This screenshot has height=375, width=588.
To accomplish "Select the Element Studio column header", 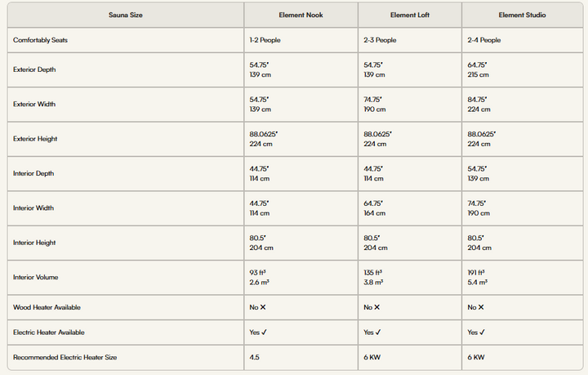I will pos(522,15).
